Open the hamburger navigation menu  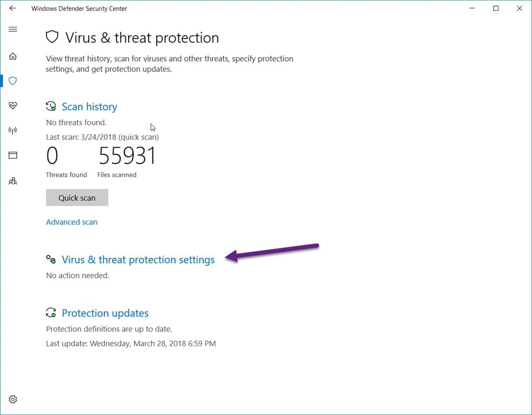13,29
